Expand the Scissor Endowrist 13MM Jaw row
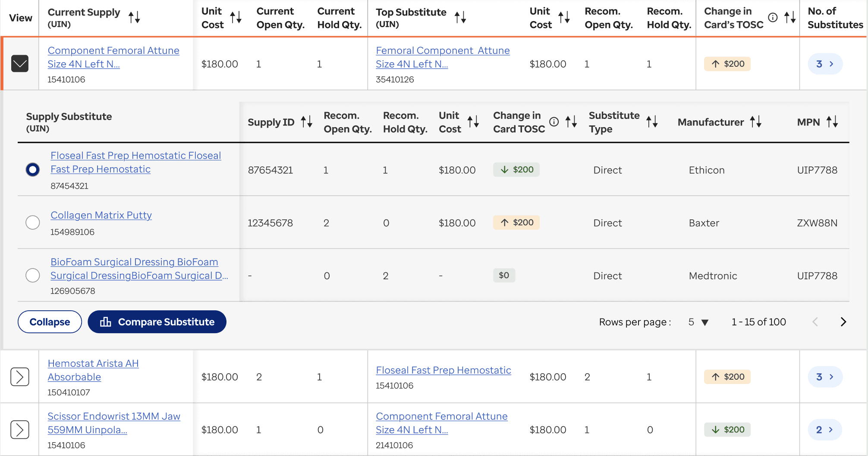Viewport: 868px width, 456px height. click(20, 430)
